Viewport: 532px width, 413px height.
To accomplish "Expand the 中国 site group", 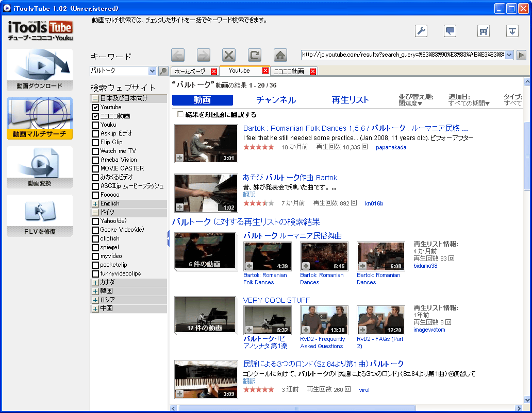I will point(95,309).
